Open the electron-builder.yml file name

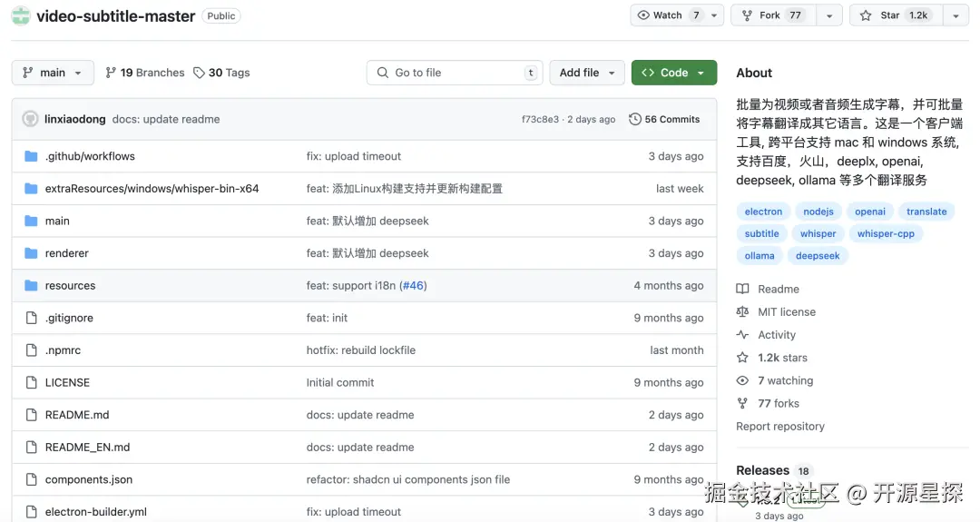pos(95,511)
